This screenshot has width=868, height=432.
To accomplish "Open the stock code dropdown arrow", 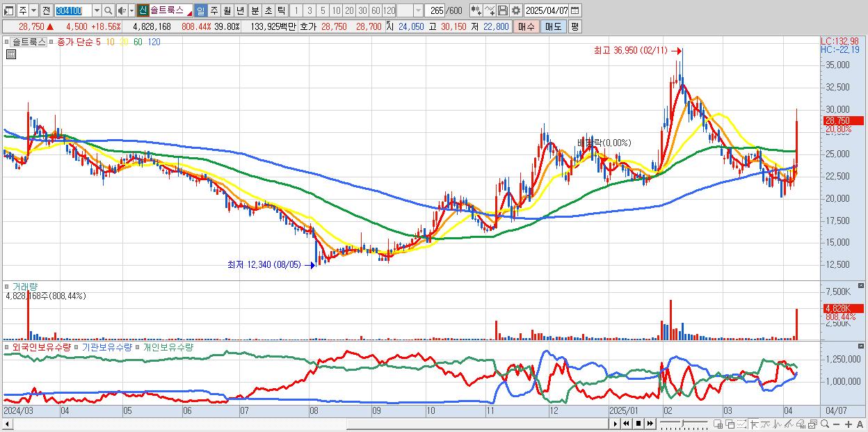I will (97, 10).
